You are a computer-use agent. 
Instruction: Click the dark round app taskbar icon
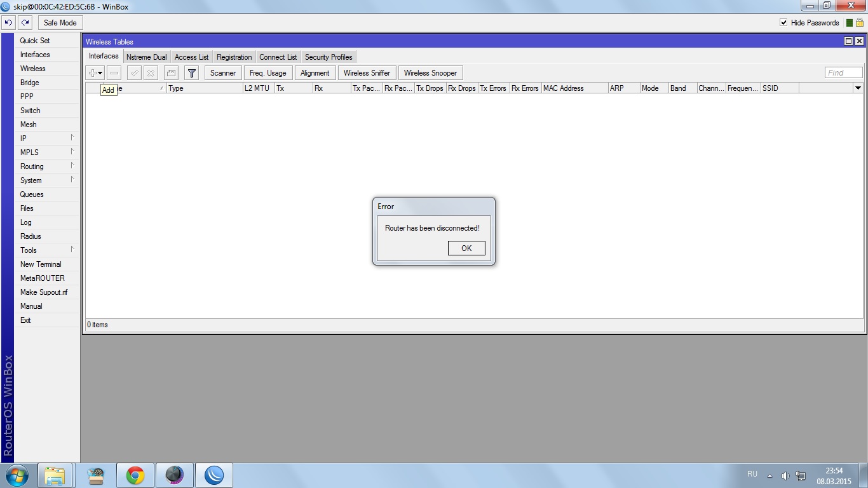point(174,475)
